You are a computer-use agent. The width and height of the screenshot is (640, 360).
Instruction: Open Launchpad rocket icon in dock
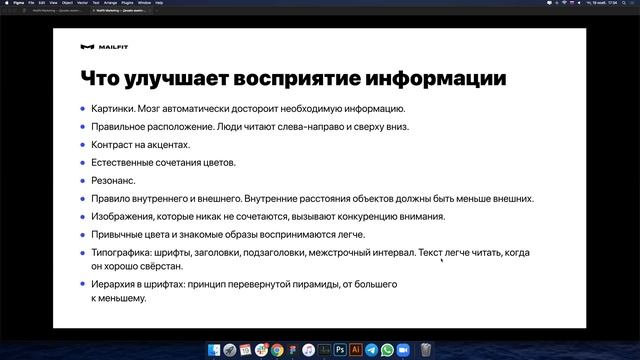230,350
